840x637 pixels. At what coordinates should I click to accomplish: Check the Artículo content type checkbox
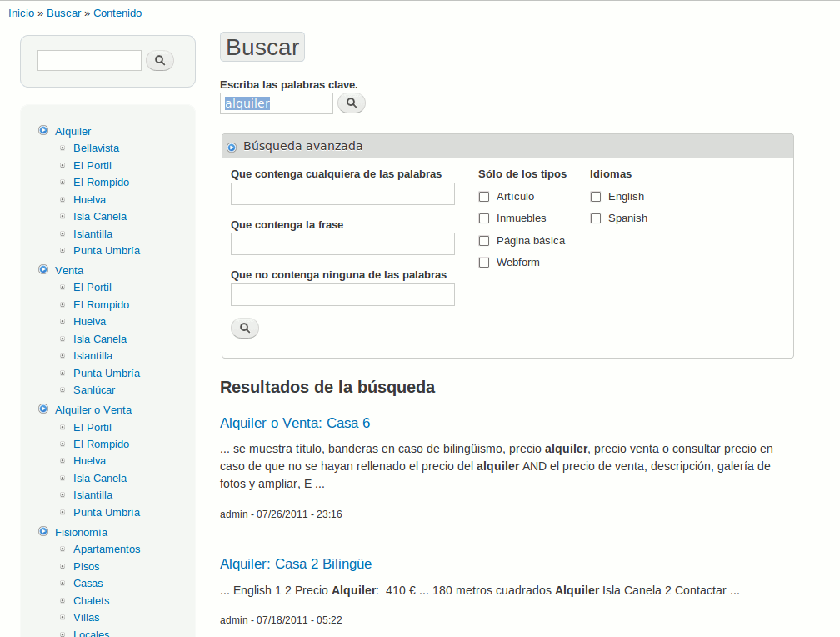[x=484, y=197]
